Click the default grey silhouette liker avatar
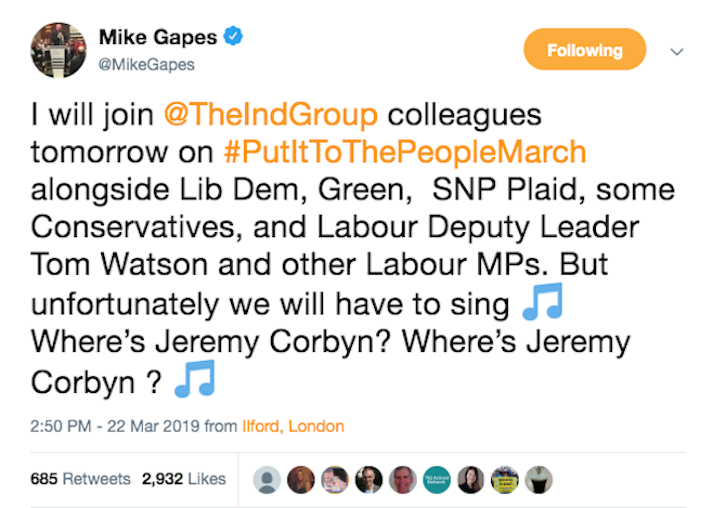725x508 pixels. 267,480
